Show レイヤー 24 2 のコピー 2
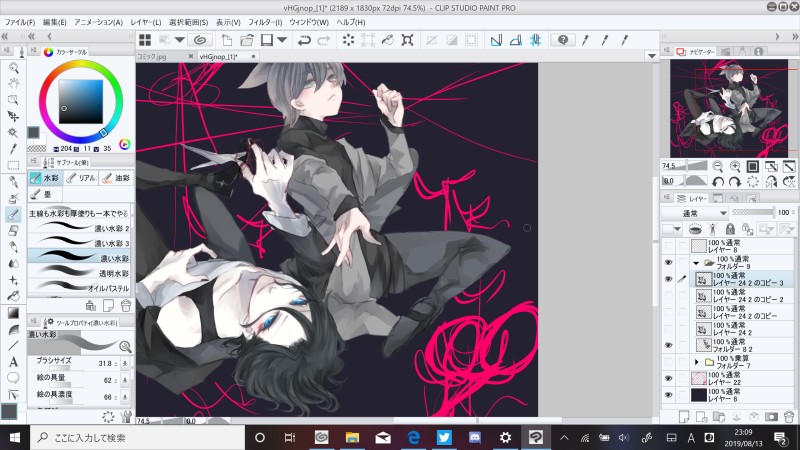The width and height of the screenshot is (800, 450). 668,295
